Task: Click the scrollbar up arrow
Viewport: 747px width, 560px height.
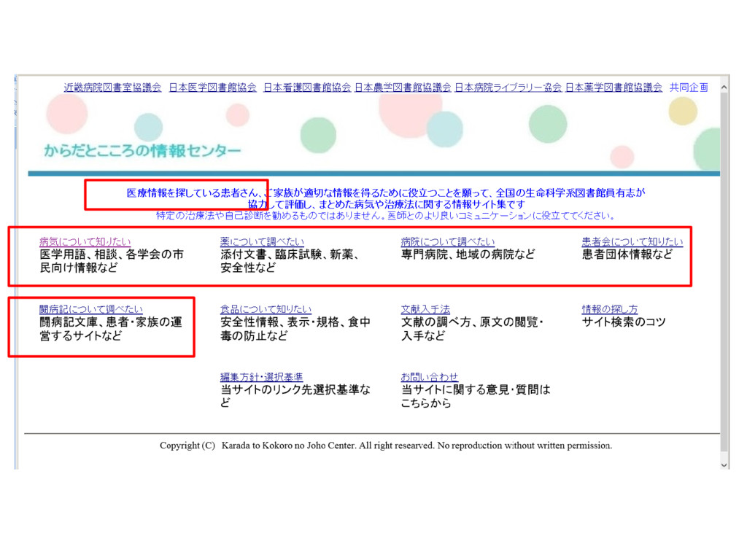Action: pyautogui.click(x=724, y=87)
